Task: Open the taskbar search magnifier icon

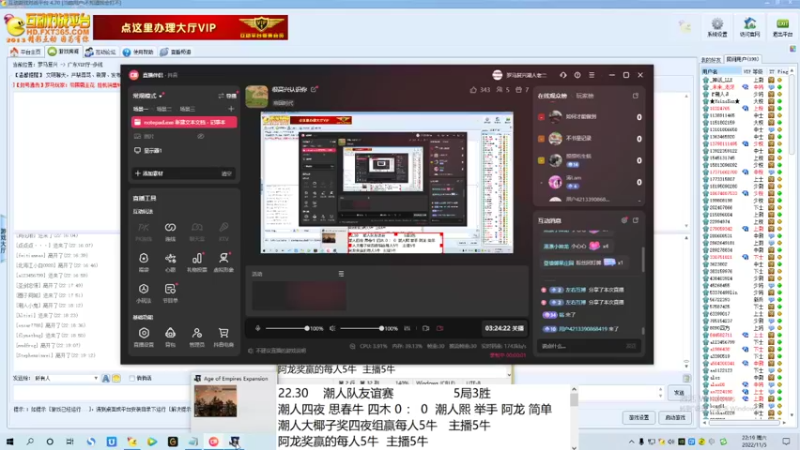Action: coord(30,442)
